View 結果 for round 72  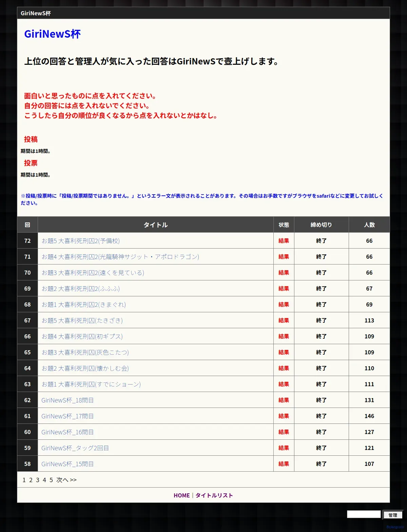284,241
